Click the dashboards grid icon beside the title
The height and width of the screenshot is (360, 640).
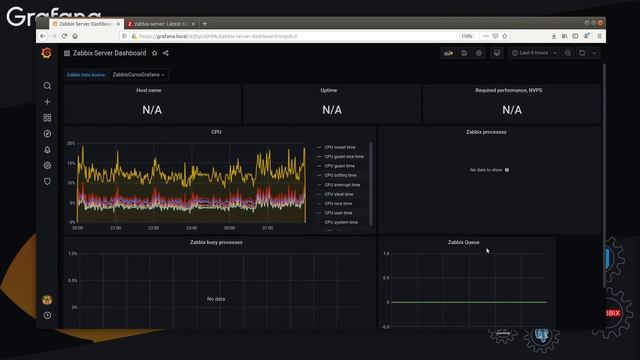(67, 53)
